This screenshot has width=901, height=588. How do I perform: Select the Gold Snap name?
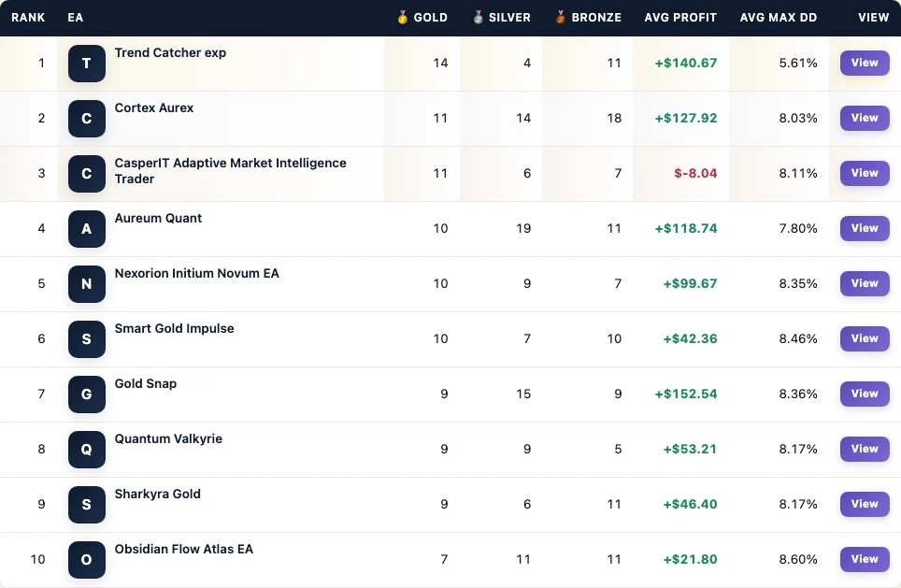click(x=146, y=384)
